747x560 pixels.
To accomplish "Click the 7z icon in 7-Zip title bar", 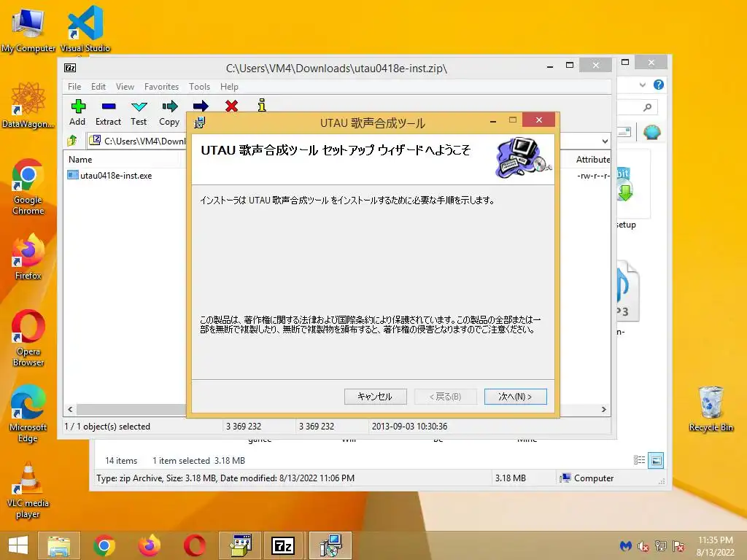I will click(70, 68).
